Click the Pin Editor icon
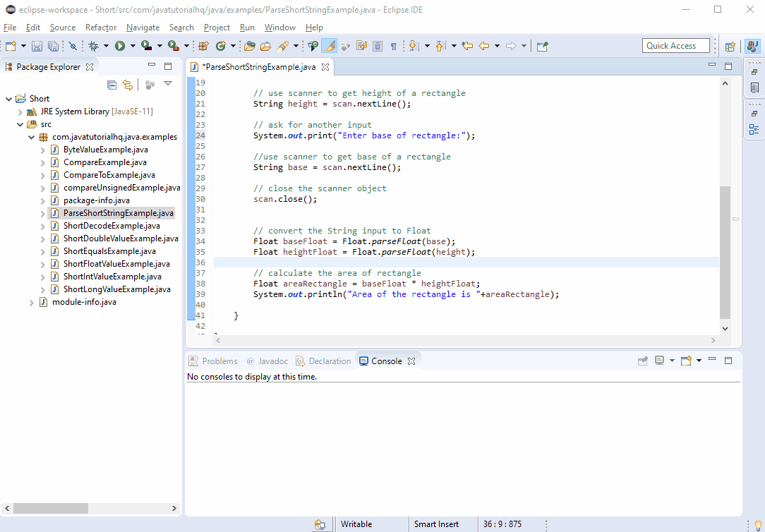This screenshot has height=532, width=765. tap(542, 46)
